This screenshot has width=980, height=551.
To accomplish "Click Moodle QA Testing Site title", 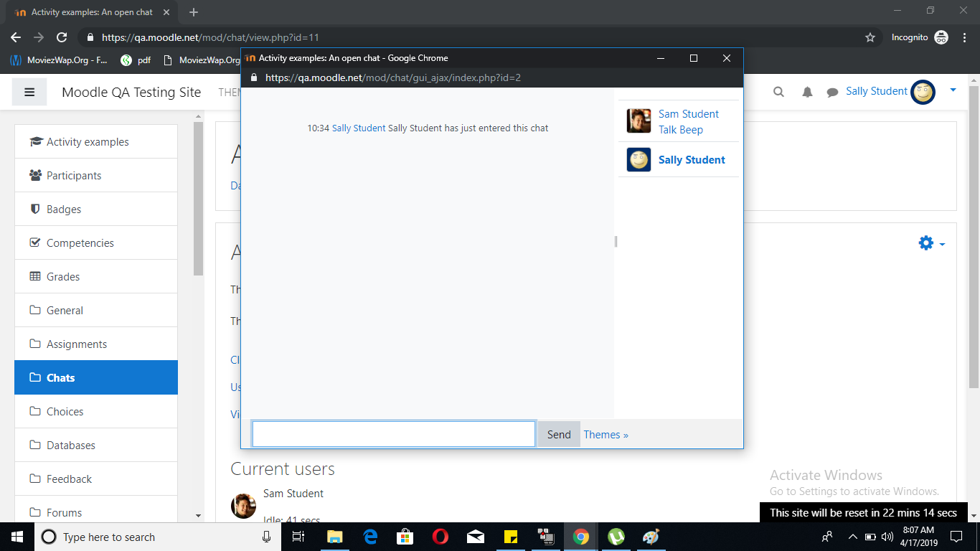I will pos(131,92).
